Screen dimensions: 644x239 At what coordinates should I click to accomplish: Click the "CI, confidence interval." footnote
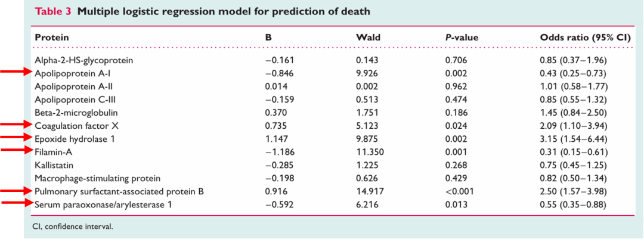72,226
